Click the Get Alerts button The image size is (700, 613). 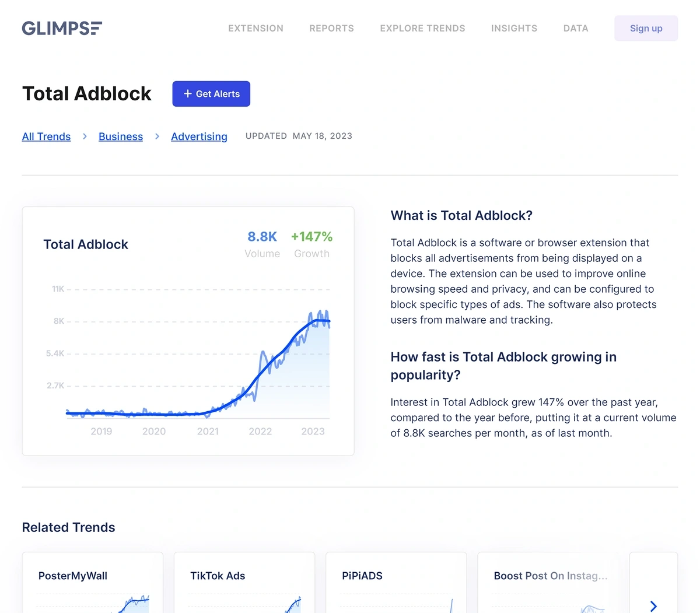pos(211,94)
